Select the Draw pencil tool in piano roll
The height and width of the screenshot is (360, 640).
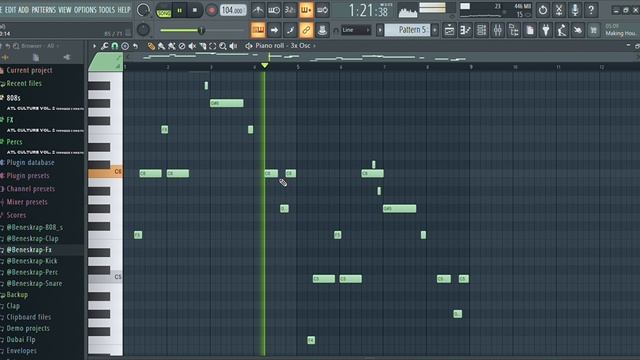click(151, 46)
